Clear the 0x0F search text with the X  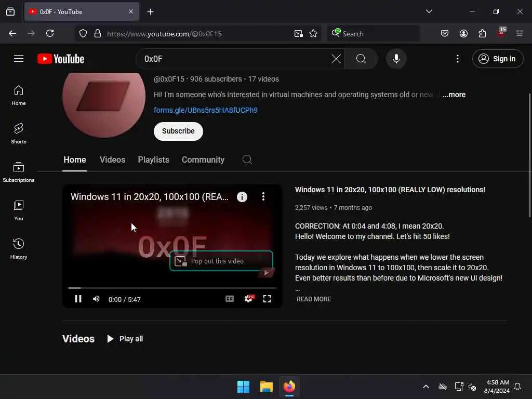(336, 59)
